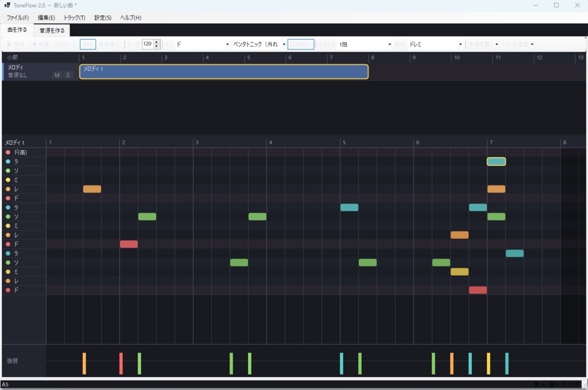Select the orange レ note in bar 1
This screenshot has width=588, height=390.
[x=92, y=189]
